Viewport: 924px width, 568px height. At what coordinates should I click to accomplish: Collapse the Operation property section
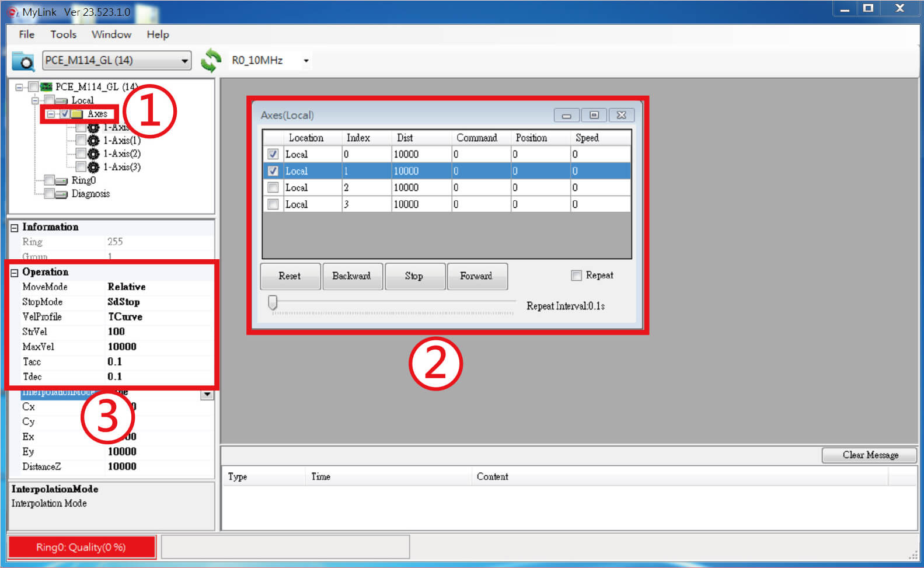[x=15, y=273]
